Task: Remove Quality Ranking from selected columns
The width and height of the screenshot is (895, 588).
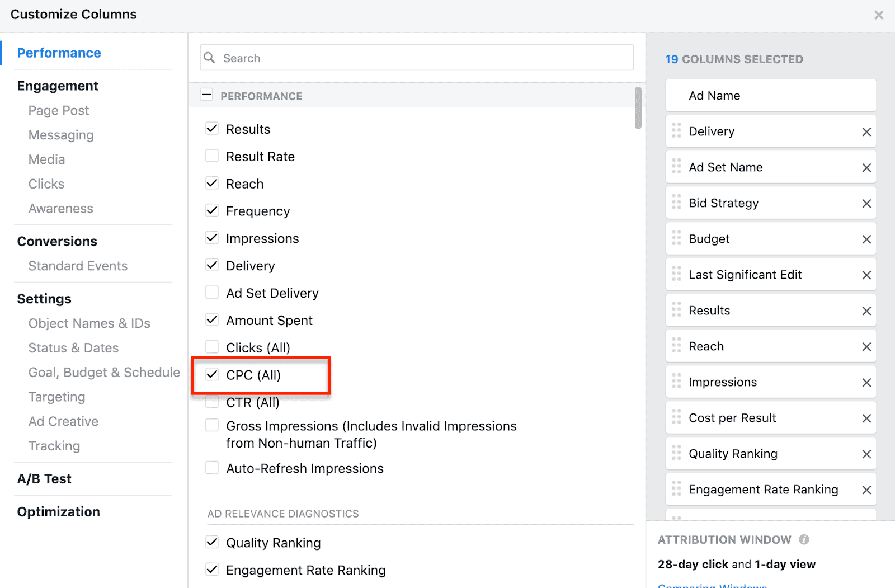Action: 866,454
